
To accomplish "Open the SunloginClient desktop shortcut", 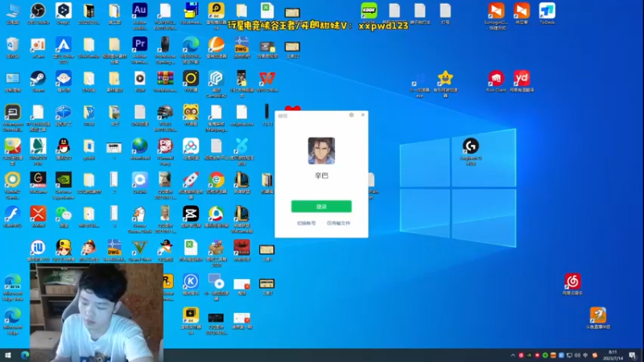I will point(496,10).
